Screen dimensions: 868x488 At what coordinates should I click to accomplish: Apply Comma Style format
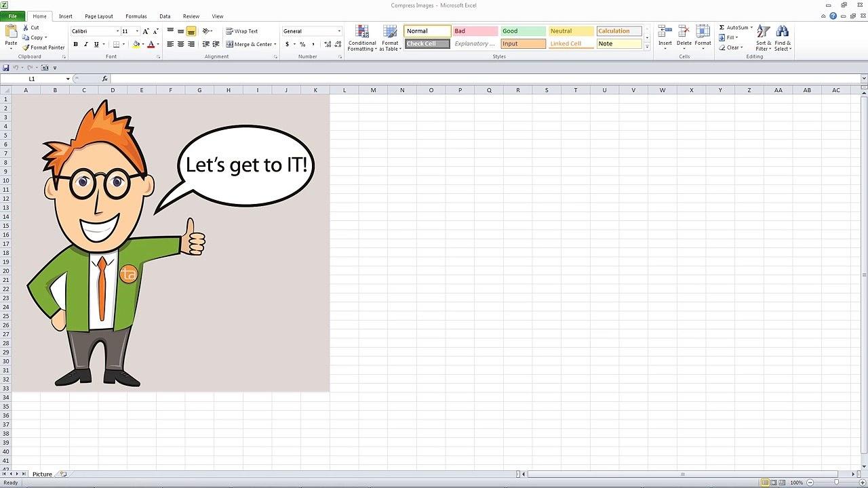click(313, 44)
